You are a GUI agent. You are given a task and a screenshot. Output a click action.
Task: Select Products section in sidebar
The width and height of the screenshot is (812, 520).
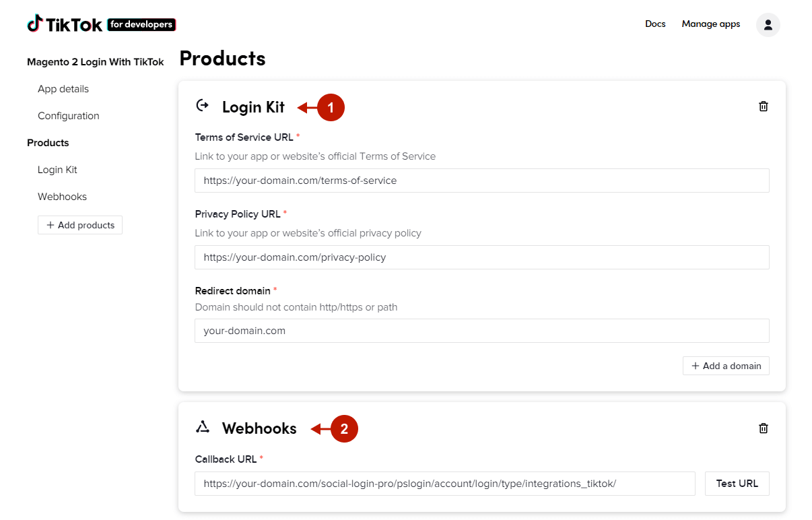[x=48, y=143]
